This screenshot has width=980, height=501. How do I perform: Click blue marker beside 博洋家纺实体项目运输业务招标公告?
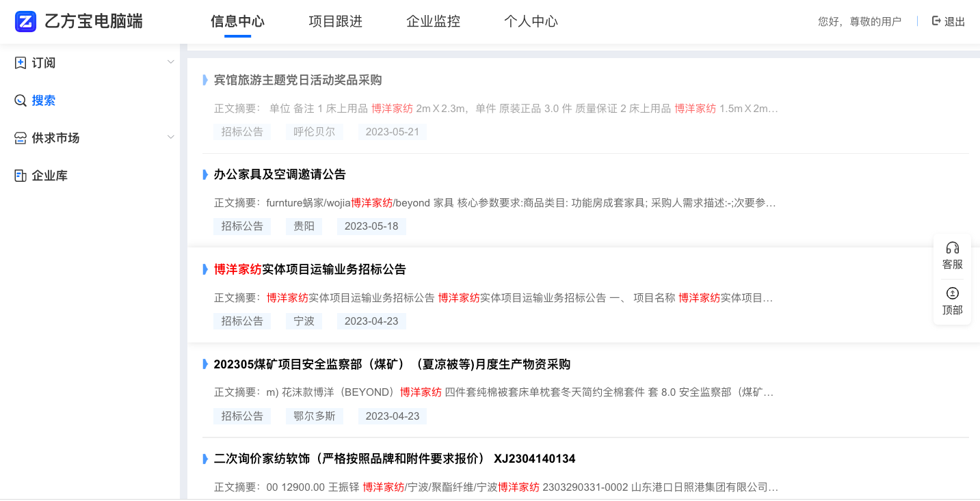click(205, 269)
